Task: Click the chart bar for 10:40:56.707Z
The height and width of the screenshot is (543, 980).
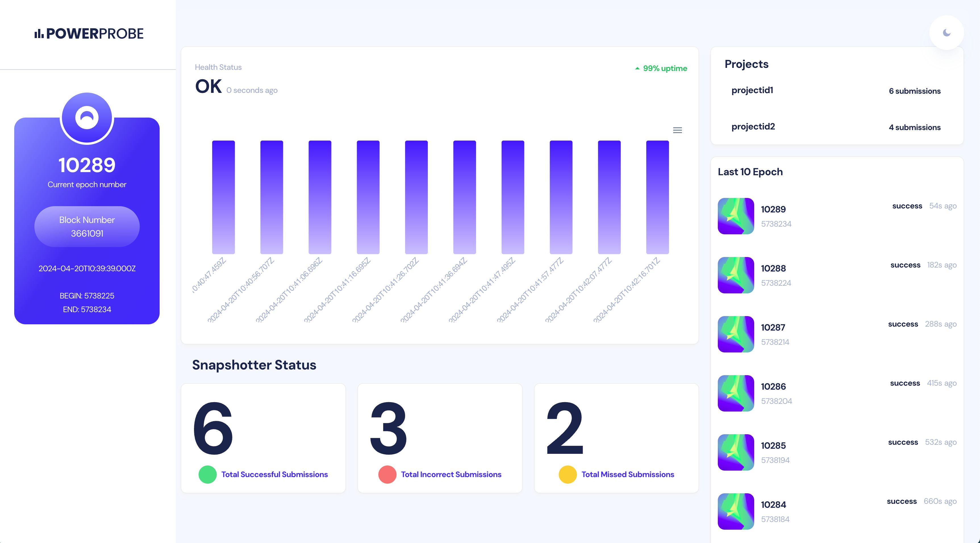Action: [x=272, y=197]
